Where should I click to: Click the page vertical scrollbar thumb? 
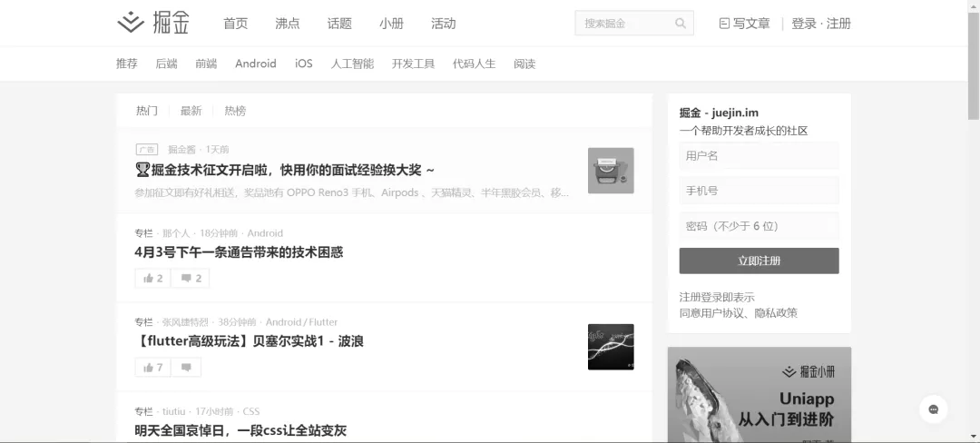[974, 65]
